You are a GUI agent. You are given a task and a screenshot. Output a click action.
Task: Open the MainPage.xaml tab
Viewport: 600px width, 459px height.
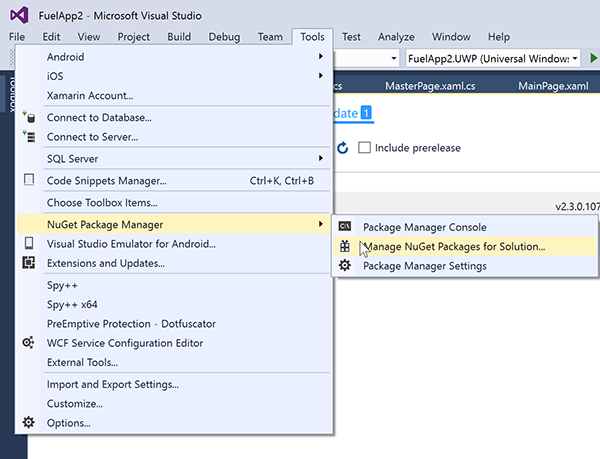(553, 87)
